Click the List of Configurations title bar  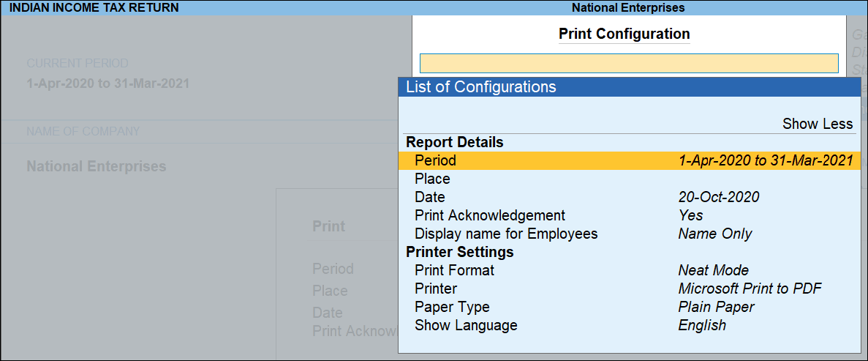click(629, 86)
